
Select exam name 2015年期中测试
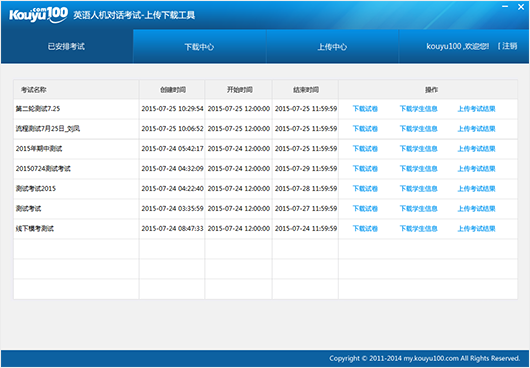pos(39,149)
